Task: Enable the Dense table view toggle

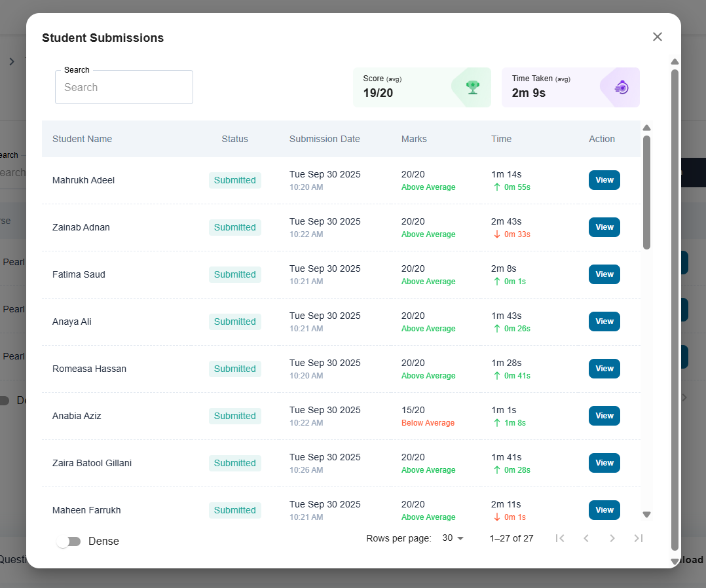Action: point(68,541)
